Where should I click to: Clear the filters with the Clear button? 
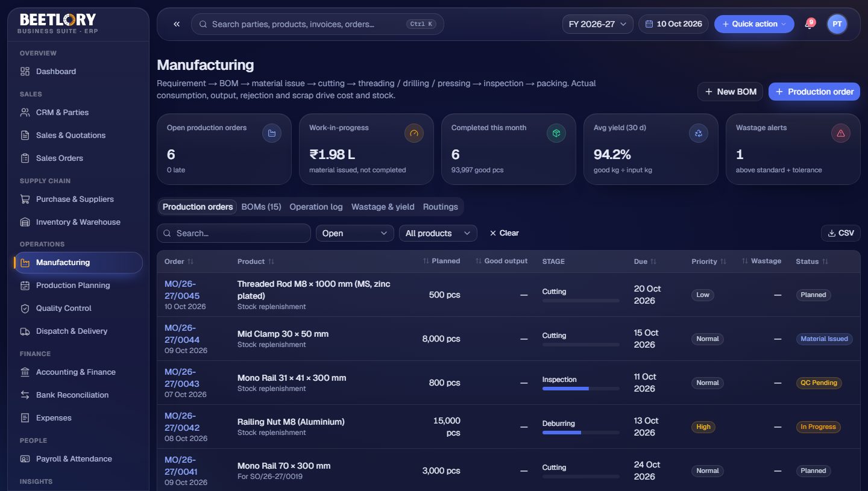click(x=504, y=233)
